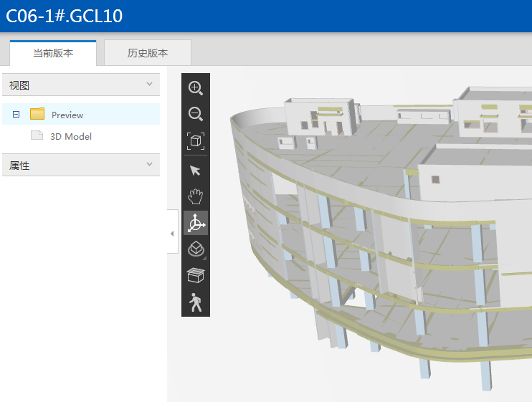532x402 pixels.
Task: Select the Preview folder item
Action: click(x=67, y=115)
